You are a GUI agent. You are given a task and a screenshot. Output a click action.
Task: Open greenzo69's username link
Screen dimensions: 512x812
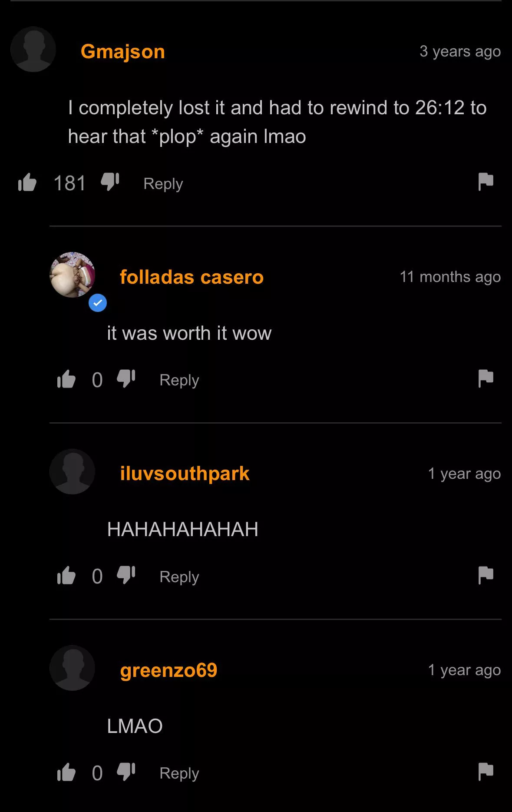pos(168,670)
